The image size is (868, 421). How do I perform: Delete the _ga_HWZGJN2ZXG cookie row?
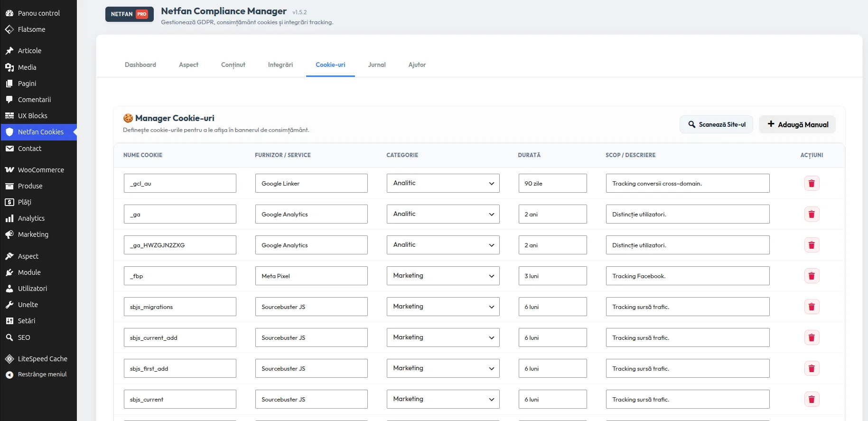(812, 245)
